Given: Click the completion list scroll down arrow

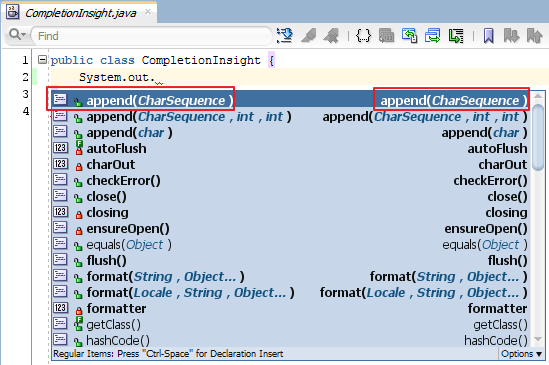Looking at the screenshot, I should (538, 339).
